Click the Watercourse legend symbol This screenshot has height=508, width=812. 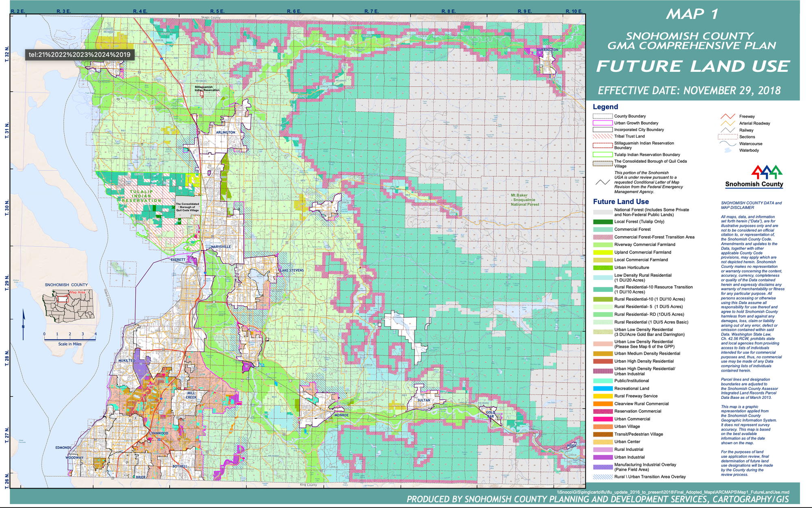728,144
